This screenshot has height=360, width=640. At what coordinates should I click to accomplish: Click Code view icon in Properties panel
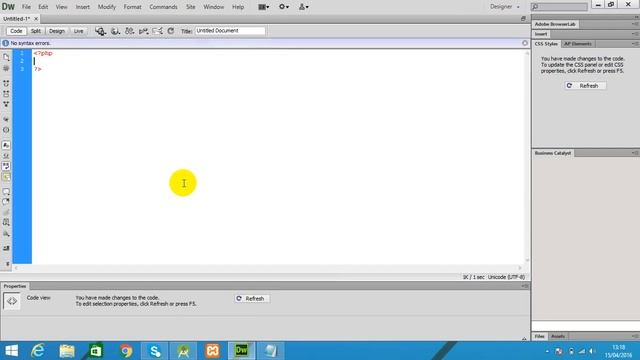[x=12, y=301]
